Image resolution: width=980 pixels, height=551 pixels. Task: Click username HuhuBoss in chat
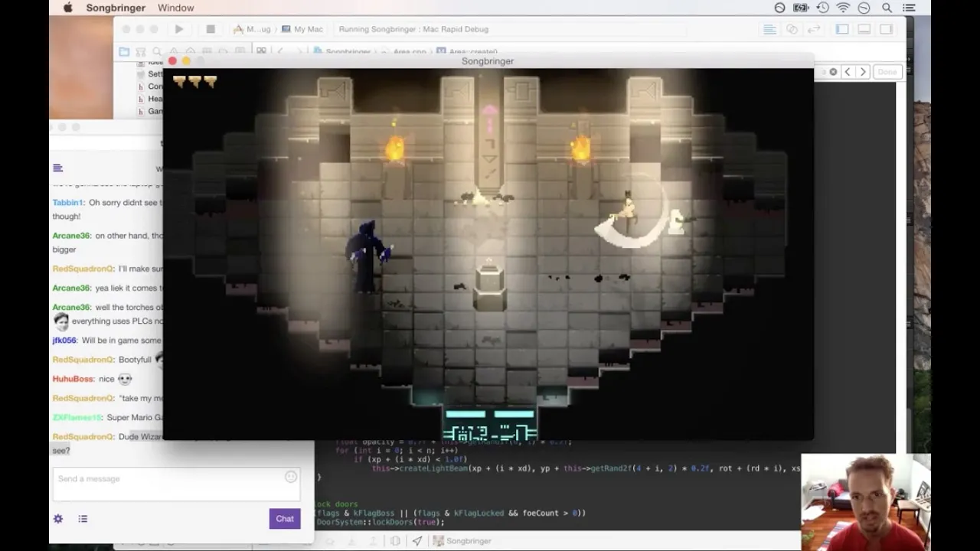[x=73, y=379]
